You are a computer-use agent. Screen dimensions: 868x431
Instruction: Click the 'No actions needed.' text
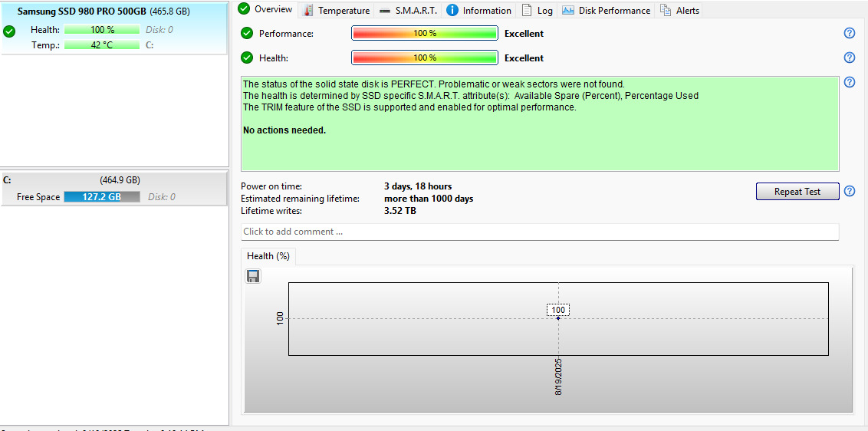[x=284, y=130]
